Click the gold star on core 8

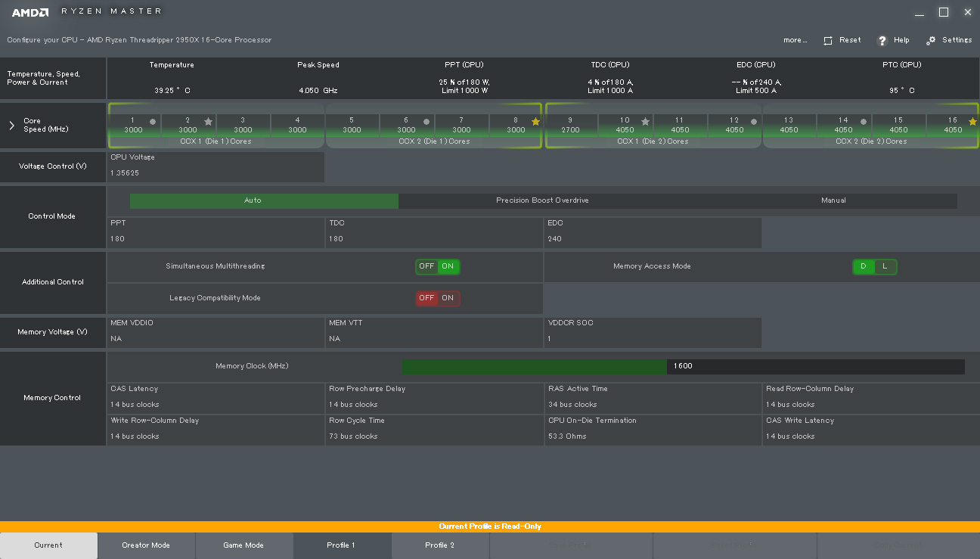click(535, 121)
